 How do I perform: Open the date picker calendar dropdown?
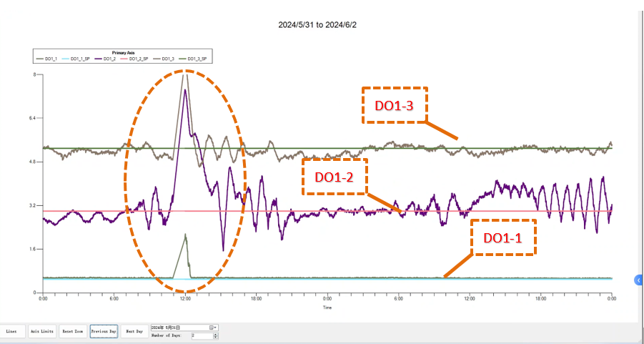[x=214, y=328]
